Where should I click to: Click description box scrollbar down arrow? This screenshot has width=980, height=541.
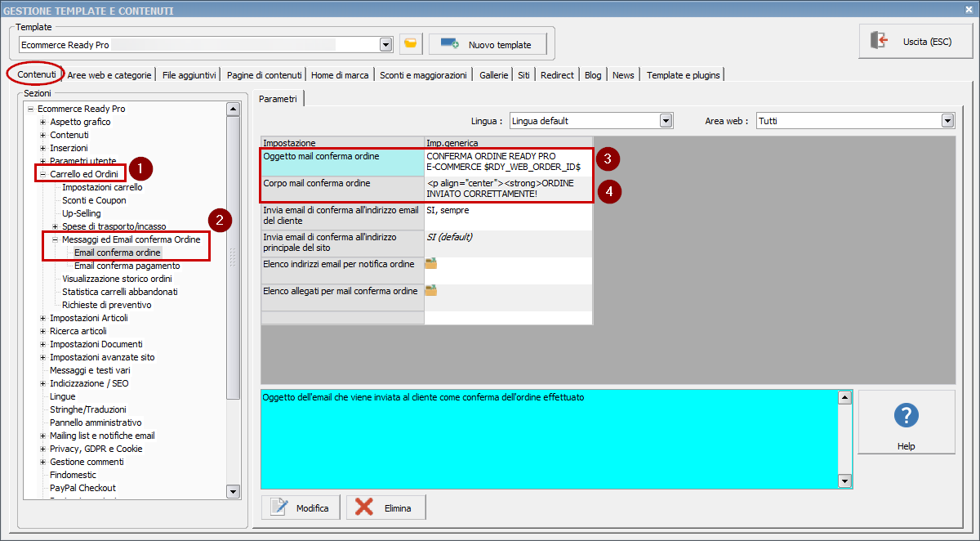click(x=845, y=481)
